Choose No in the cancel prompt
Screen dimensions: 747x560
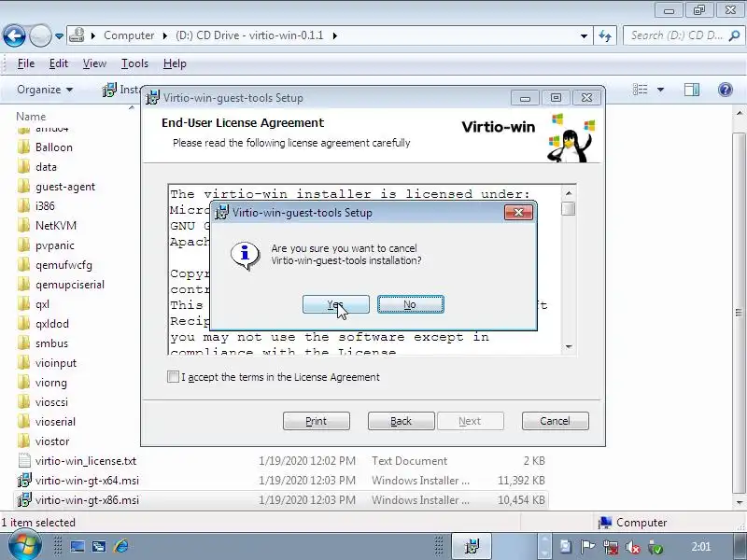[411, 304]
